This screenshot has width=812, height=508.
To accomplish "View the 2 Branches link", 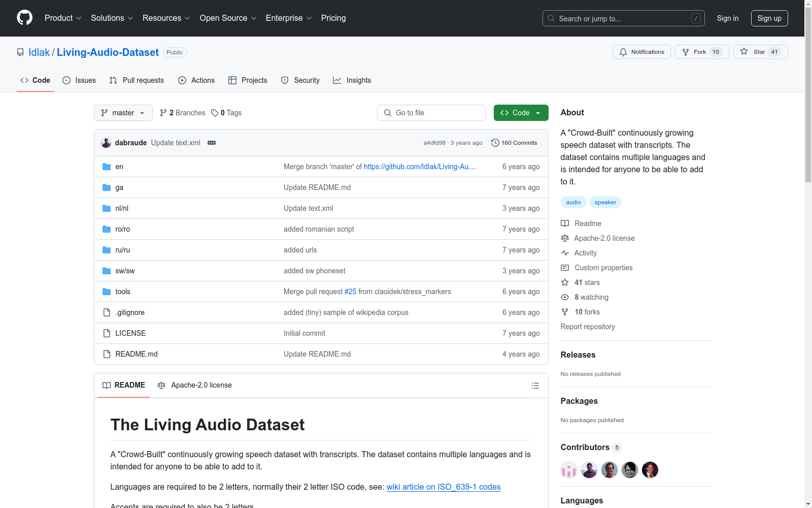I will 183,113.
